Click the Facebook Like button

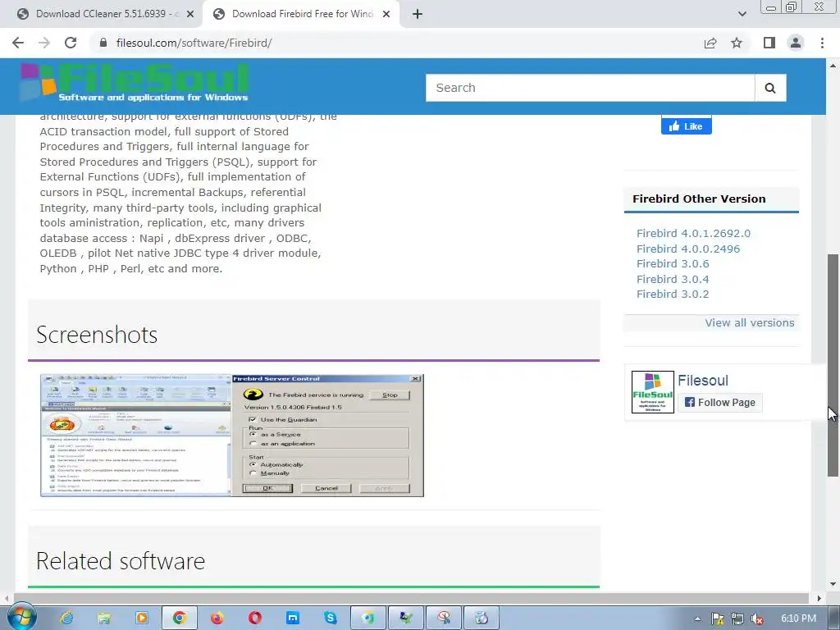(x=687, y=126)
